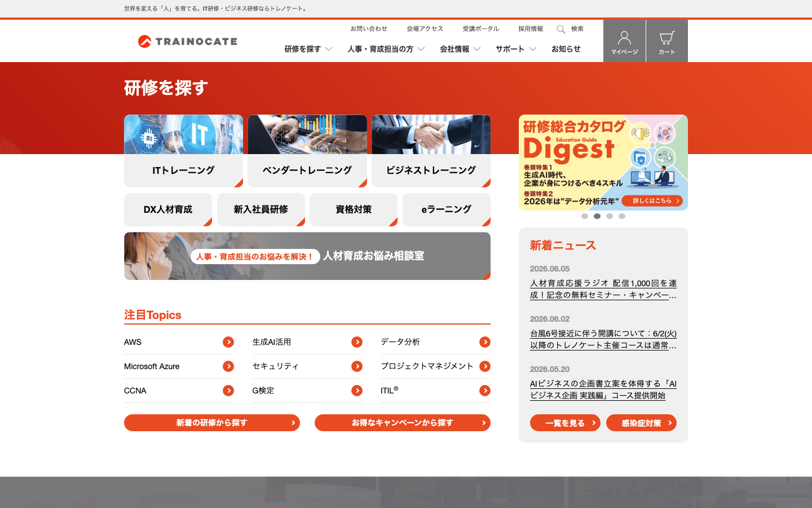The height and width of the screenshot is (508, 812).
Task: Expand the 会社情報 dropdown menu
Action: click(460, 49)
